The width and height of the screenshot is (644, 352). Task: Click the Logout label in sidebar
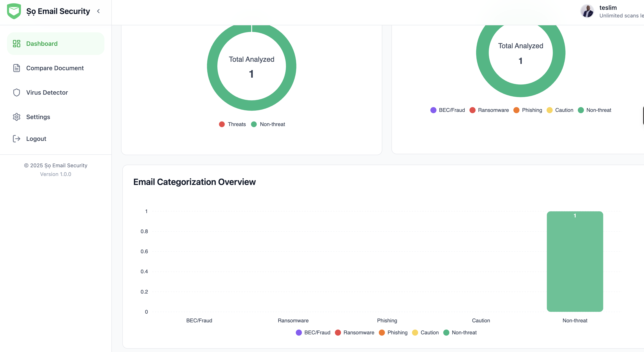coord(36,139)
